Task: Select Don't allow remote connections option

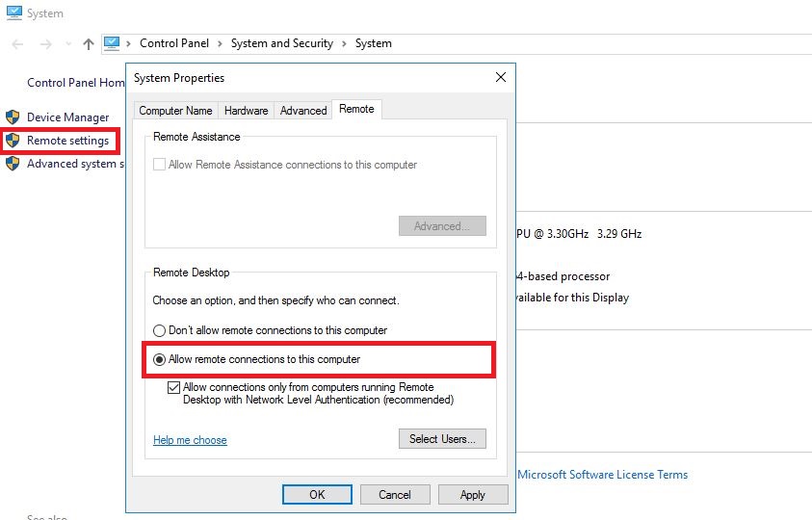Action: pyautogui.click(x=160, y=330)
